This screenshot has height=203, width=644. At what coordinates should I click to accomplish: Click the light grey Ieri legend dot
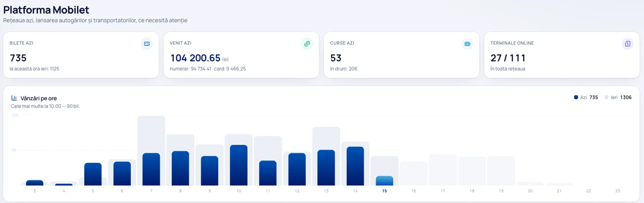606,97
